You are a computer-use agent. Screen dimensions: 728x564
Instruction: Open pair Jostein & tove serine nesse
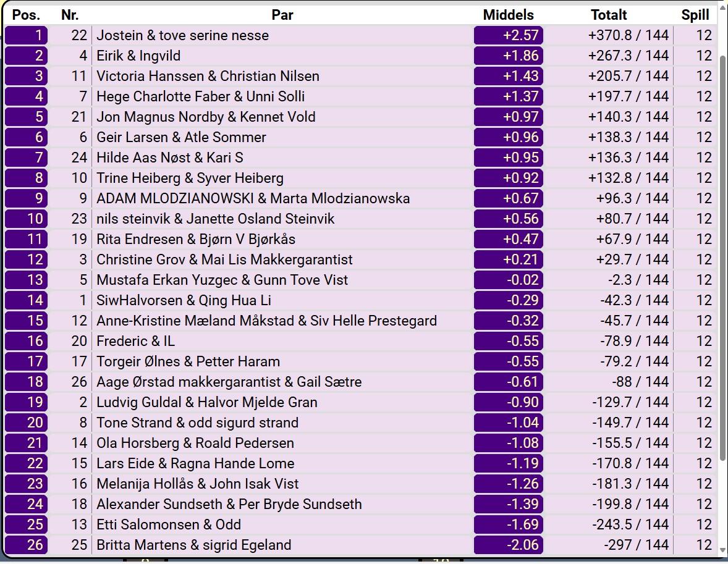tap(182, 35)
